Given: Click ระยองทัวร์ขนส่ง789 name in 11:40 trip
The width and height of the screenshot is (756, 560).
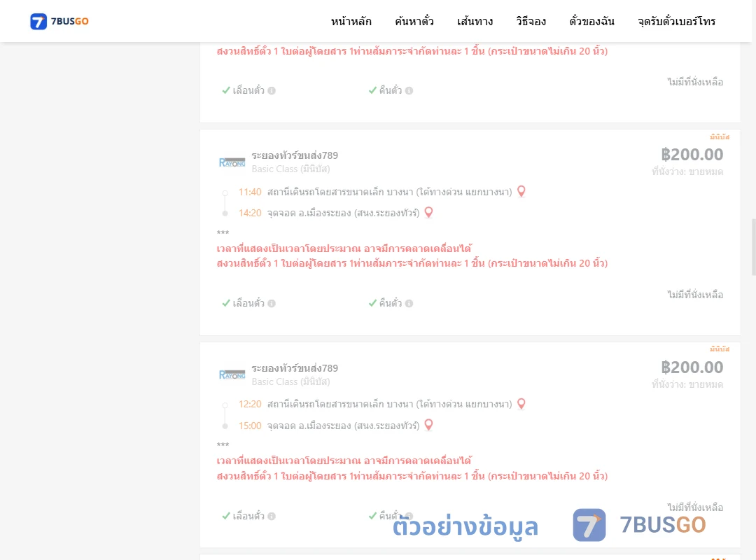Looking at the screenshot, I should (x=295, y=155).
